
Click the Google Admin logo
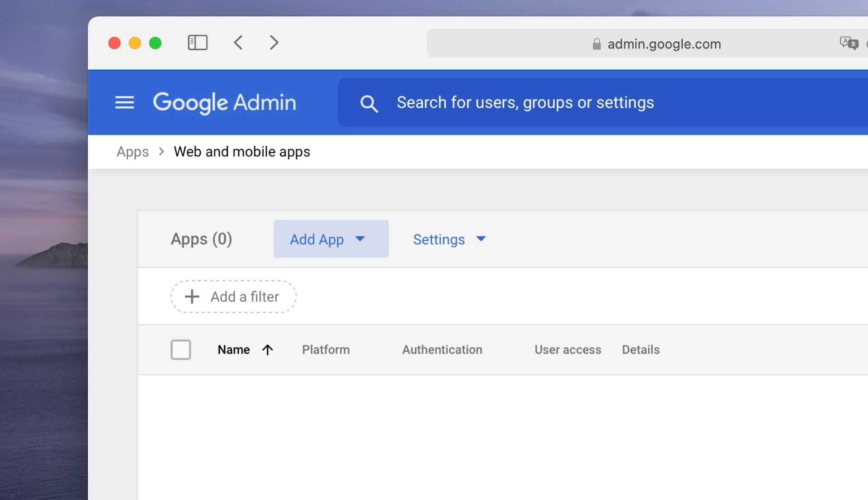tap(225, 103)
